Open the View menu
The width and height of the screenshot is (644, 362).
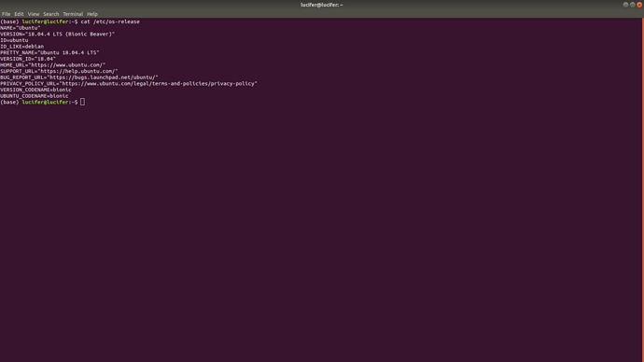point(34,14)
